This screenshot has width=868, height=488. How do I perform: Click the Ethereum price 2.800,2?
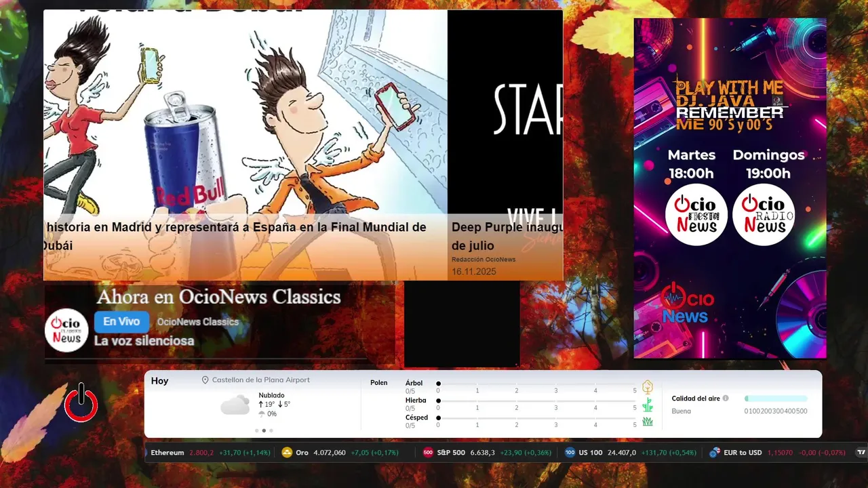(x=201, y=453)
